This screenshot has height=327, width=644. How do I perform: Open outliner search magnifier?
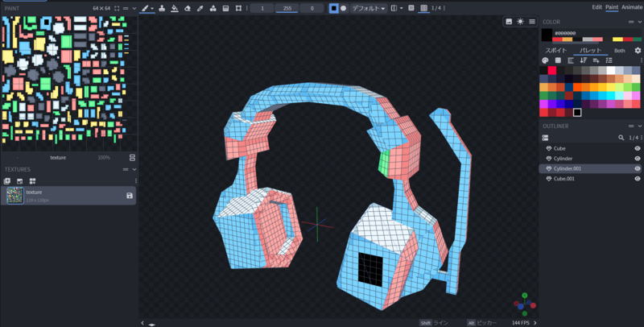[621, 138]
